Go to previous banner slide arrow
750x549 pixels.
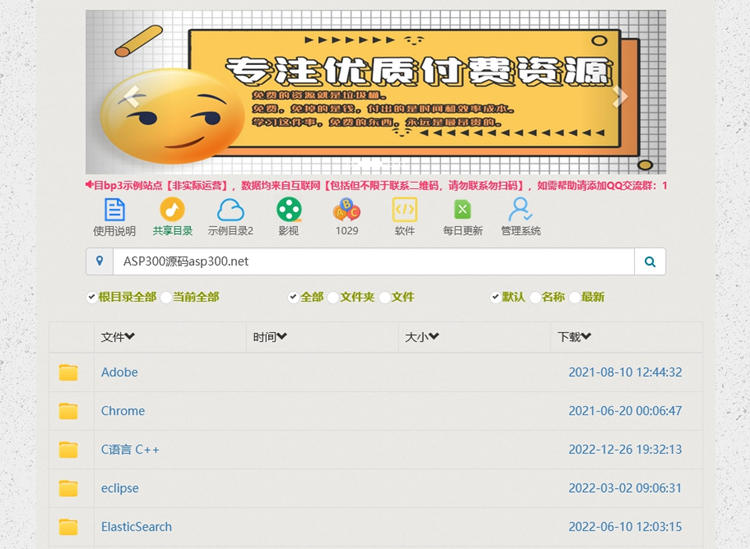132,96
